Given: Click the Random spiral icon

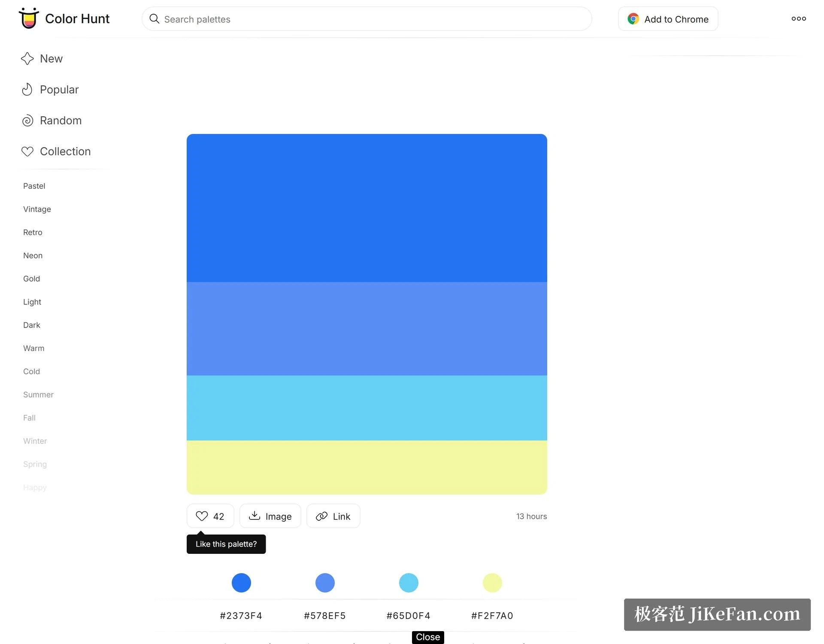Looking at the screenshot, I should click(27, 121).
